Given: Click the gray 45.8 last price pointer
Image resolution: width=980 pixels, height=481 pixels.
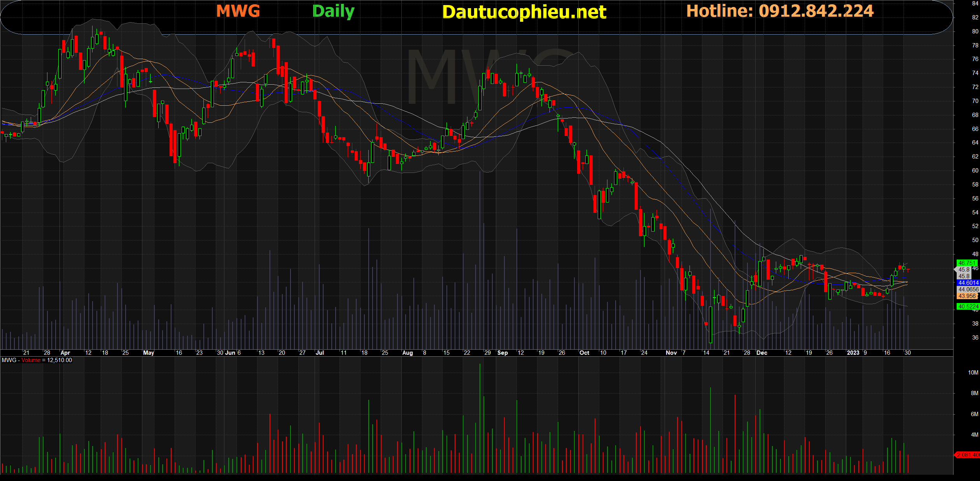Looking at the screenshot, I should [x=964, y=270].
